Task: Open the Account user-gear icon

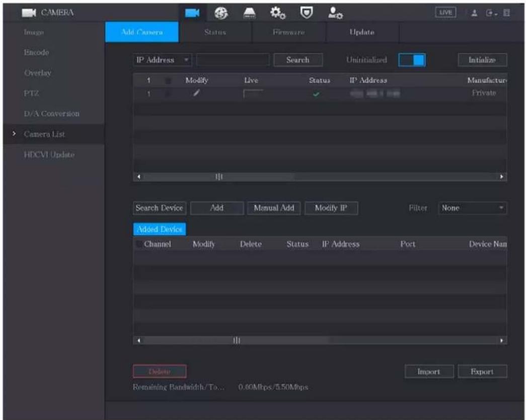Action: click(335, 13)
